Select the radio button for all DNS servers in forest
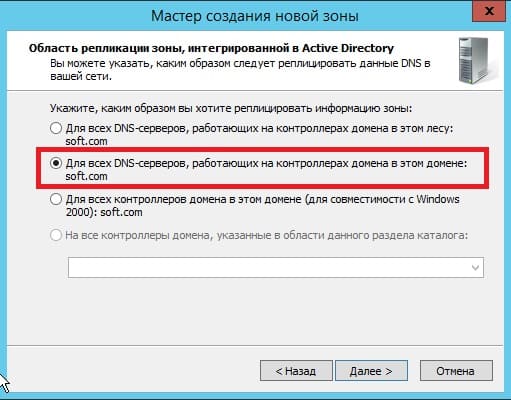The width and height of the screenshot is (511, 400). 56,128
